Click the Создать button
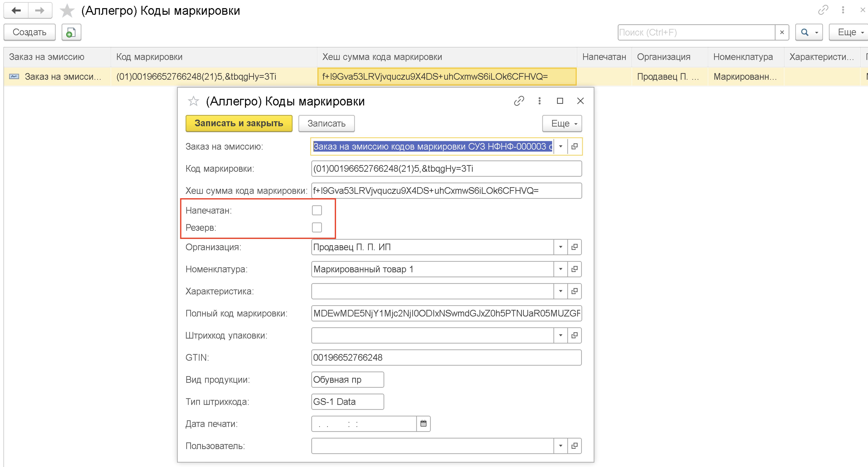 (x=30, y=32)
